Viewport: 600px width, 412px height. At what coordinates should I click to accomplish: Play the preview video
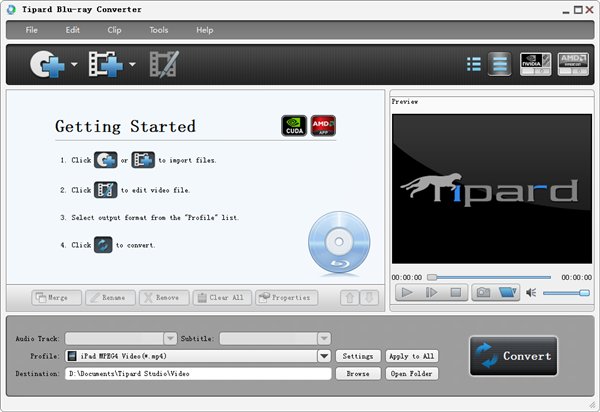(406, 293)
